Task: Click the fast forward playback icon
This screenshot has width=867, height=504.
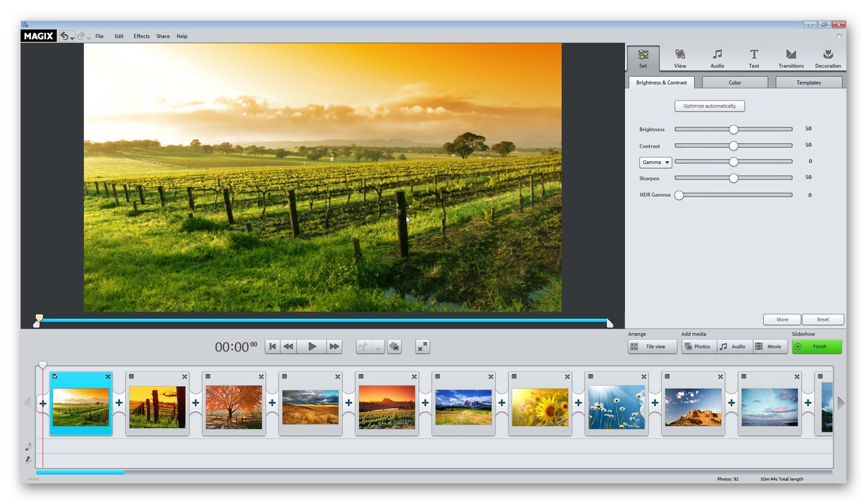Action: point(334,347)
